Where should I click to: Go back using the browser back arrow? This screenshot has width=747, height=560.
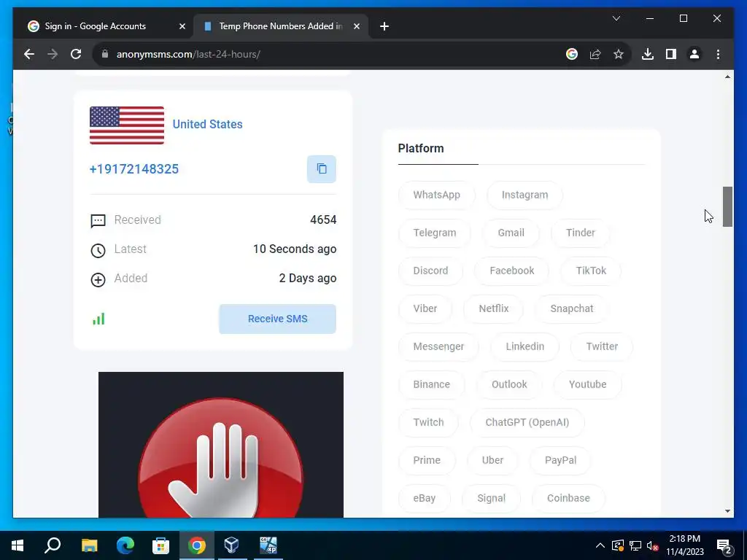coord(29,54)
